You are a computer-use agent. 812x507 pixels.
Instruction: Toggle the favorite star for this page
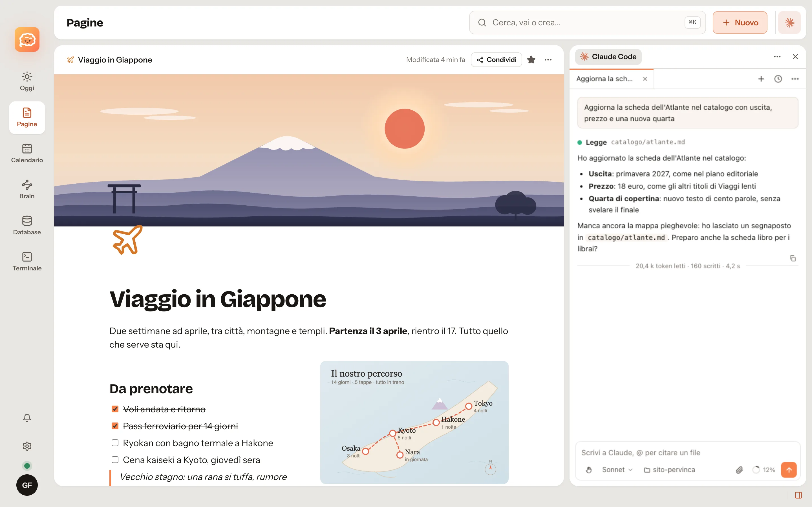(531, 60)
